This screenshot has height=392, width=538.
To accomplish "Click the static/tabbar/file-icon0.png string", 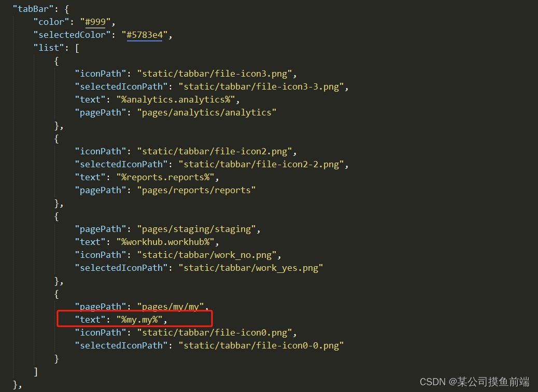I will click(215, 333).
